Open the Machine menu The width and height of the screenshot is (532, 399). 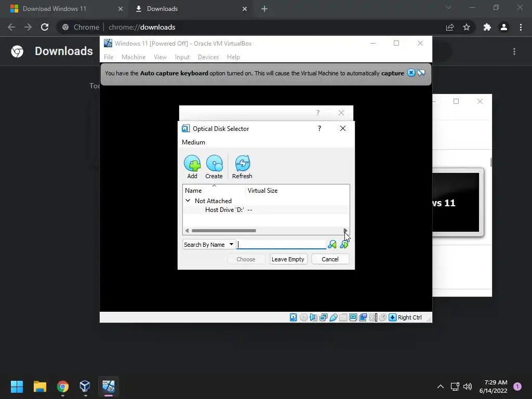coord(134,57)
